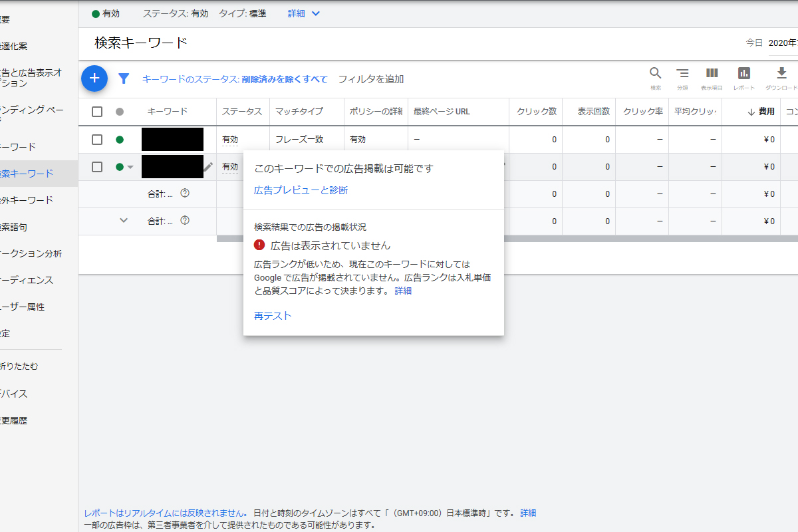Click the 表示回数 column header
This screenshot has height=532, width=798.
coord(594,112)
